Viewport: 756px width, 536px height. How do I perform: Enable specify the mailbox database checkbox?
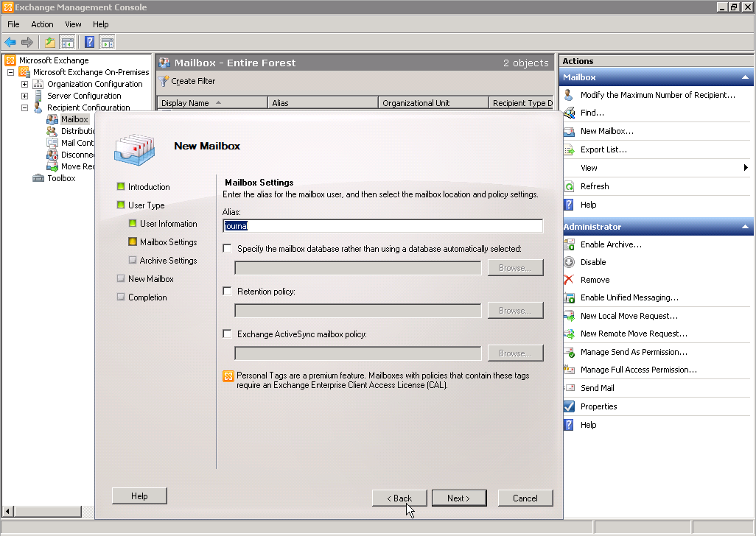[228, 249]
